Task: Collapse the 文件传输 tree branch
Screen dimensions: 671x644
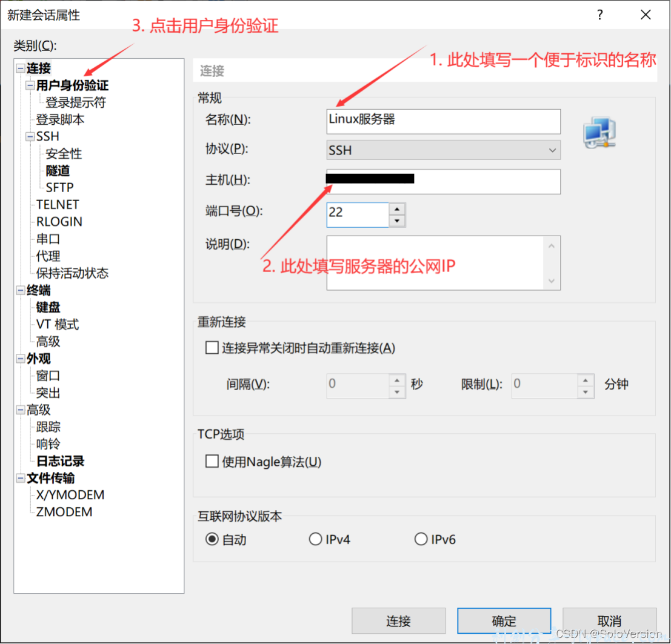Action: point(20,478)
